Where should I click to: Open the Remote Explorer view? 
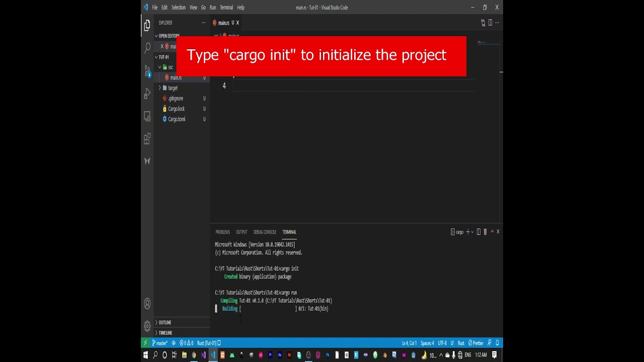click(147, 117)
